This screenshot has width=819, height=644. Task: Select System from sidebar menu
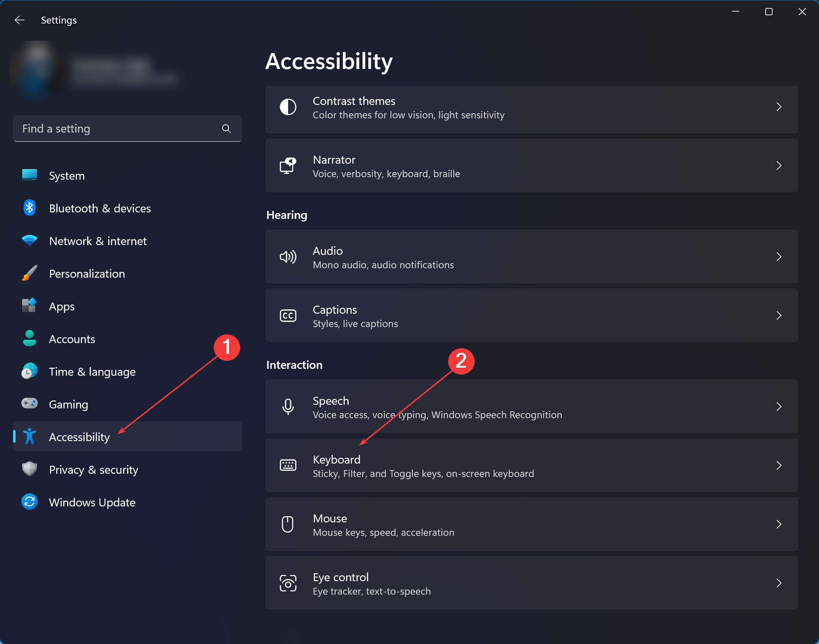(66, 175)
